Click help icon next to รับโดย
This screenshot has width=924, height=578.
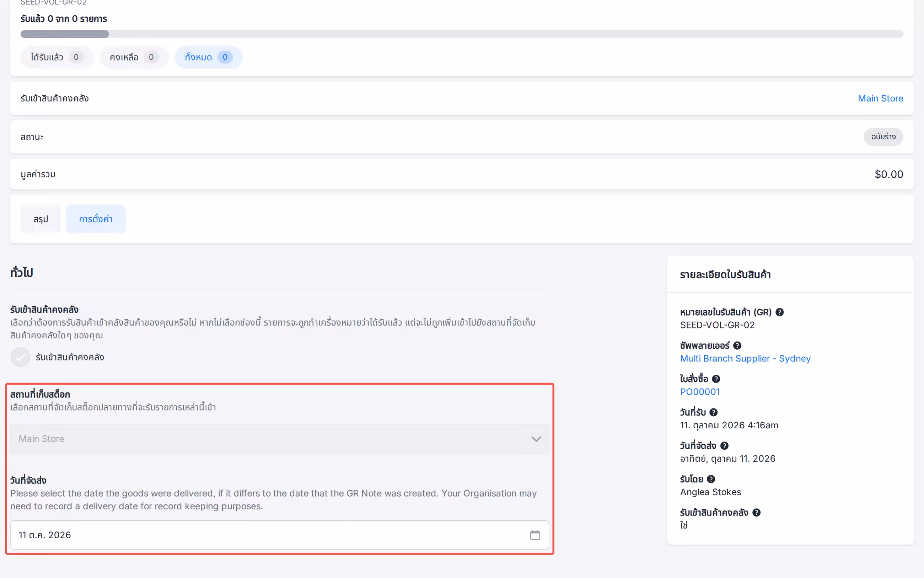tap(711, 480)
